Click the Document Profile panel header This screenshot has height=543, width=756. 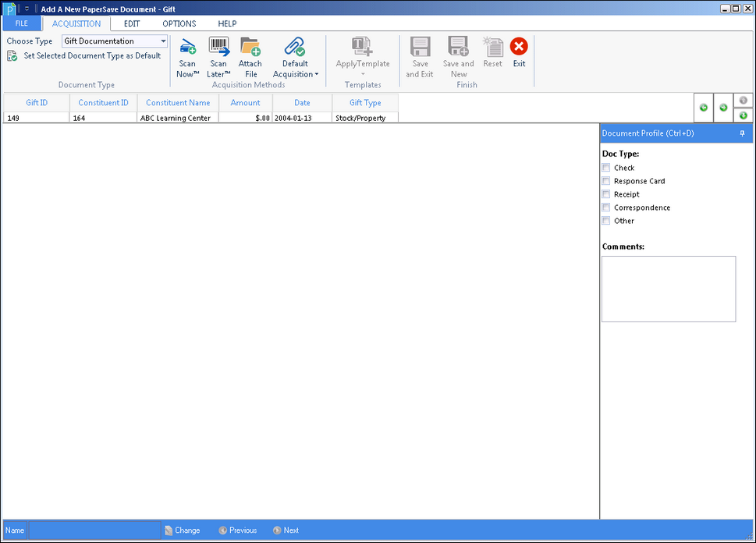676,133
